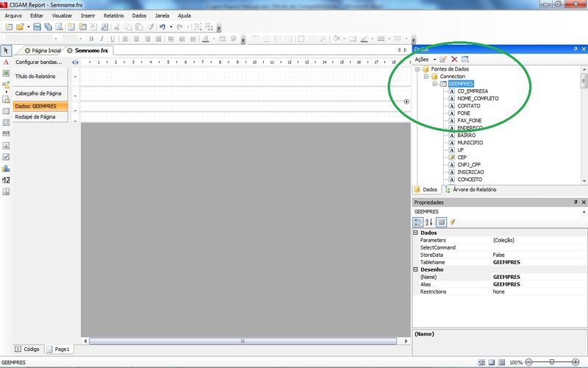Click Configurar bandas... button
588x368 pixels.
[x=39, y=62]
